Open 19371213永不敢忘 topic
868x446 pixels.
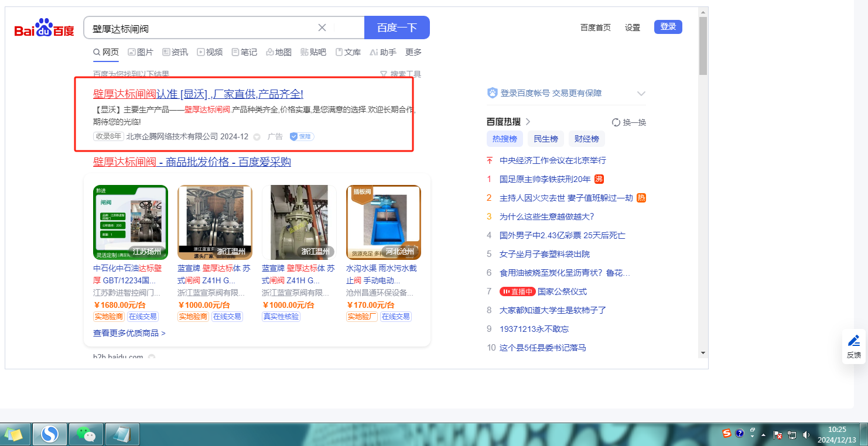tap(534, 329)
